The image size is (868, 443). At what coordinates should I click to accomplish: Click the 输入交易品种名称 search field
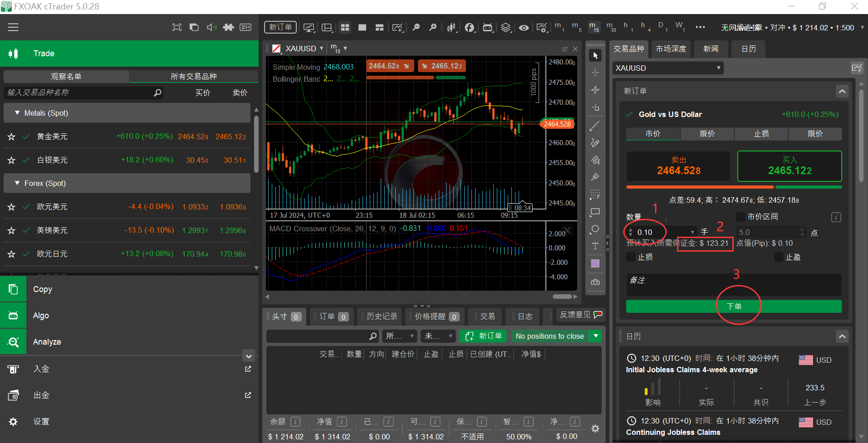click(x=83, y=92)
